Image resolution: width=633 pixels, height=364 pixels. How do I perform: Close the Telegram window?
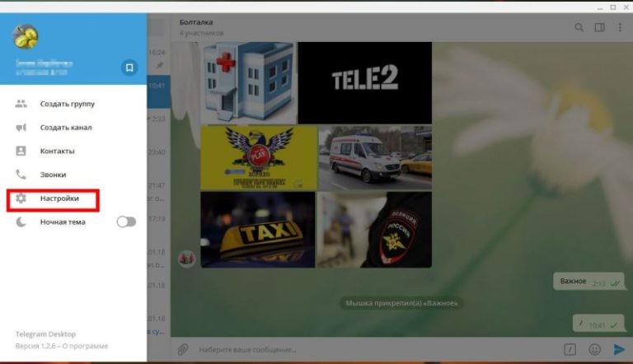coord(626,7)
